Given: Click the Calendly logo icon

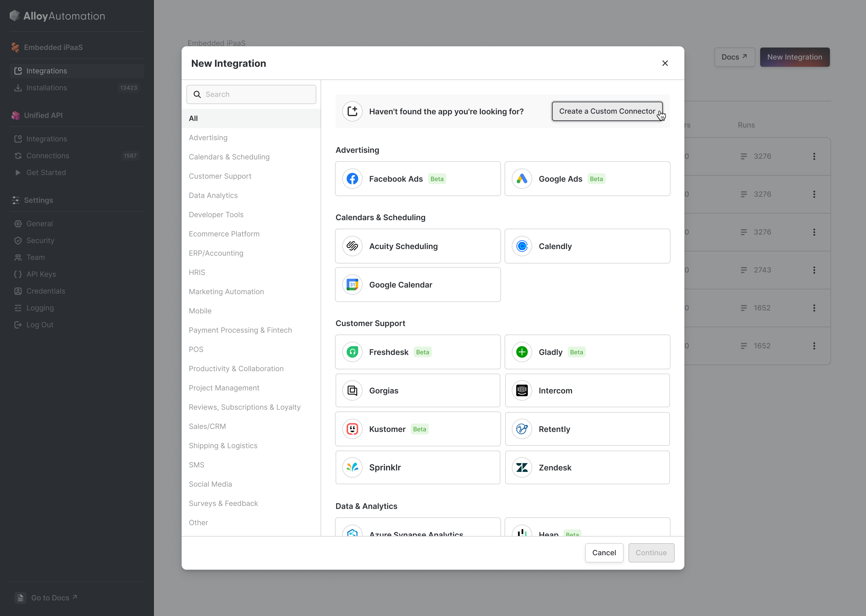Looking at the screenshot, I should [522, 246].
